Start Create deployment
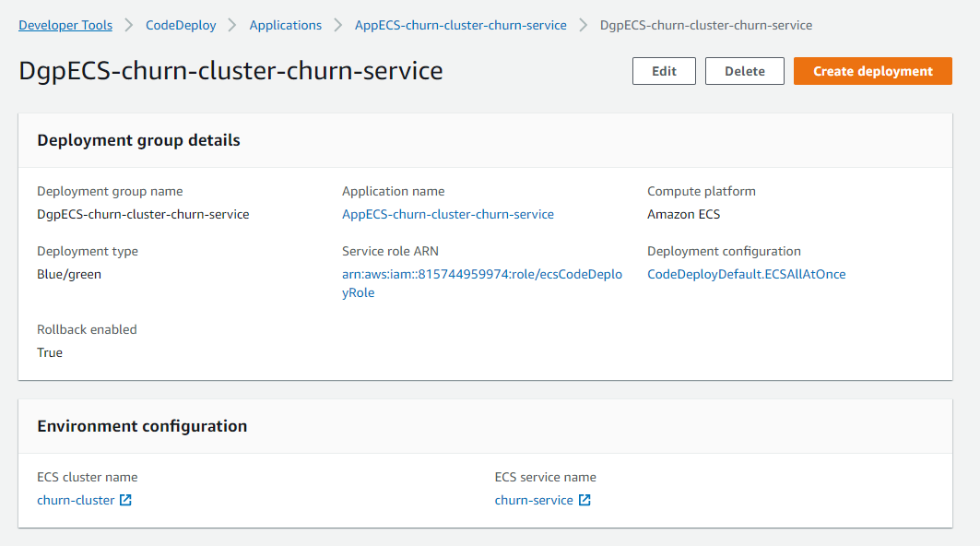The image size is (980, 546). (x=872, y=71)
